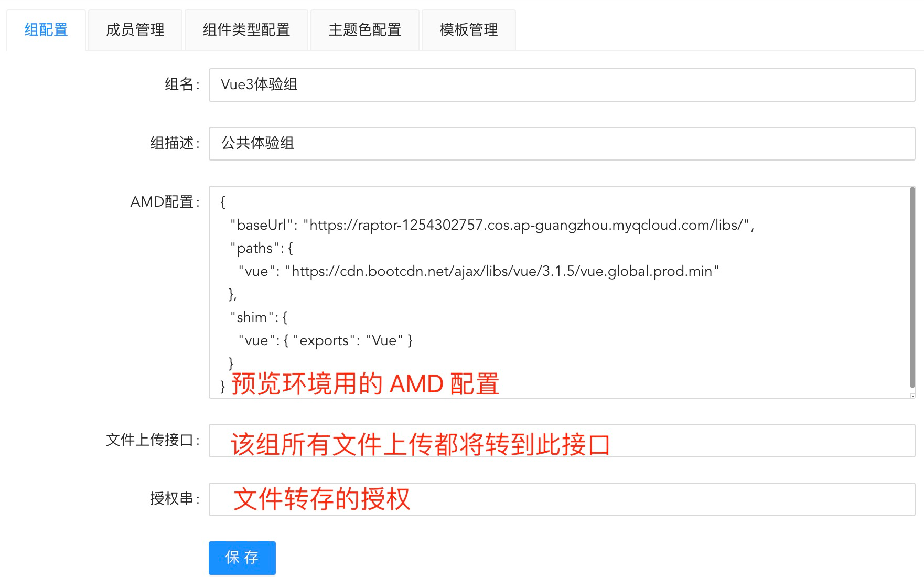Screen dimensions: 924x577
Task: Open the 组件类型配置 tab
Action: coord(246,30)
